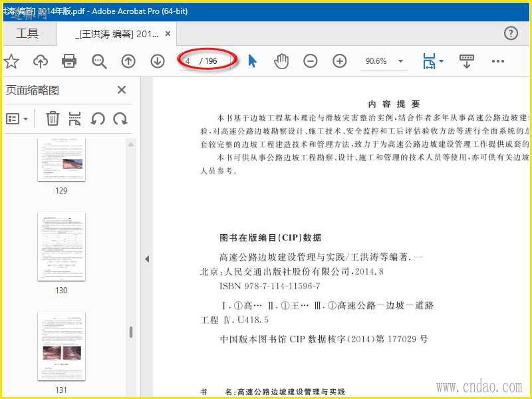This screenshot has height=399, width=532.
Task: Zoom out with the minus icon
Action: click(x=310, y=61)
